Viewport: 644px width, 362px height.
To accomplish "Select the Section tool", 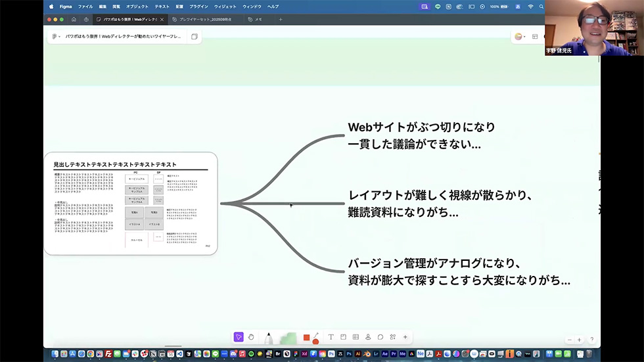I will coord(343,337).
